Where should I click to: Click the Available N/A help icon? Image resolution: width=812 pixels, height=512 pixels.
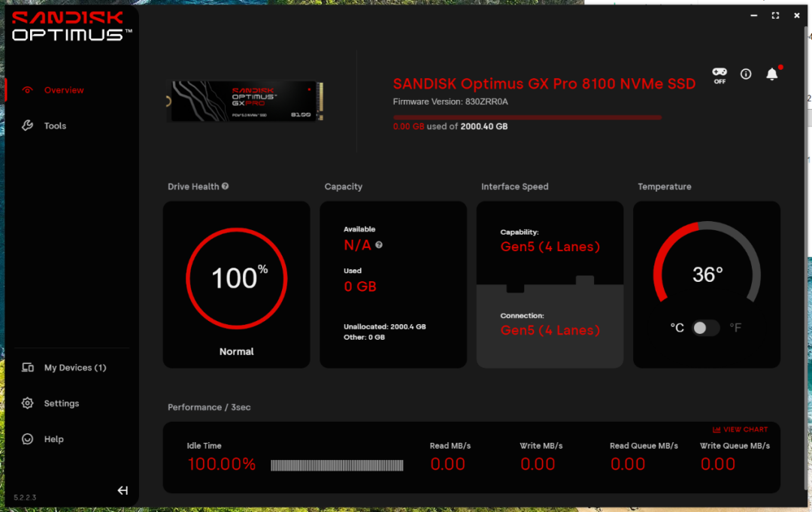point(379,245)
